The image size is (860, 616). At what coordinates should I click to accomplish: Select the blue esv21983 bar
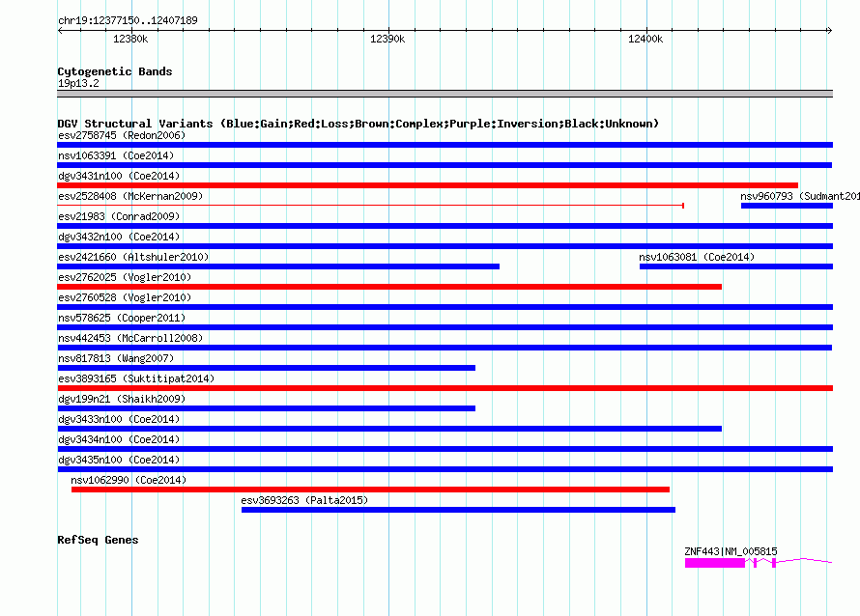tap(444, 226)
